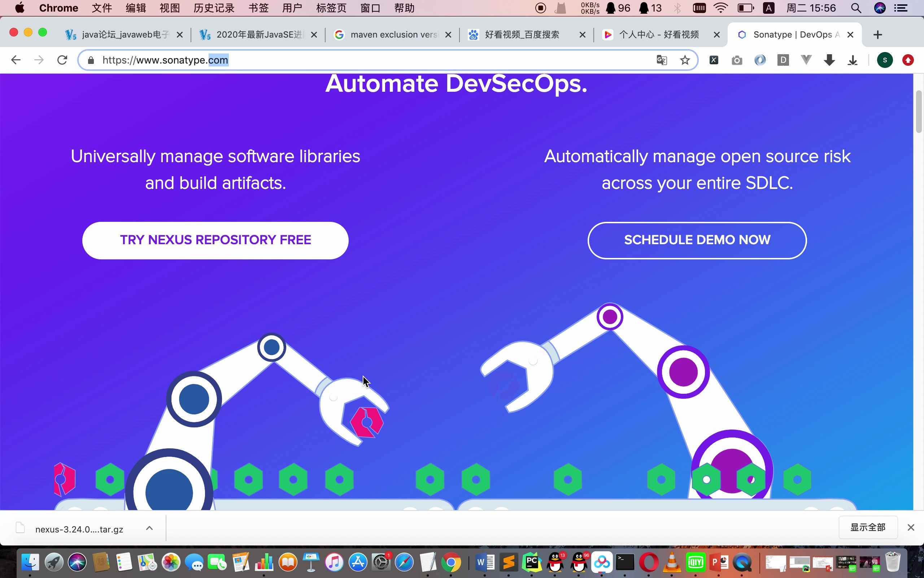
Task: Open PyCharm from the Dock
Action: coord(532,562)
